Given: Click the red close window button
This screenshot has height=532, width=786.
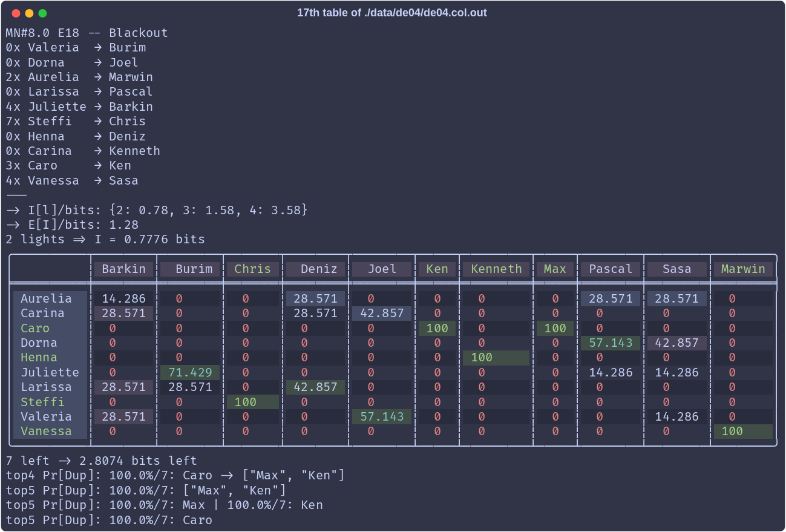Looking at the screenshot, I should [16, 13].
